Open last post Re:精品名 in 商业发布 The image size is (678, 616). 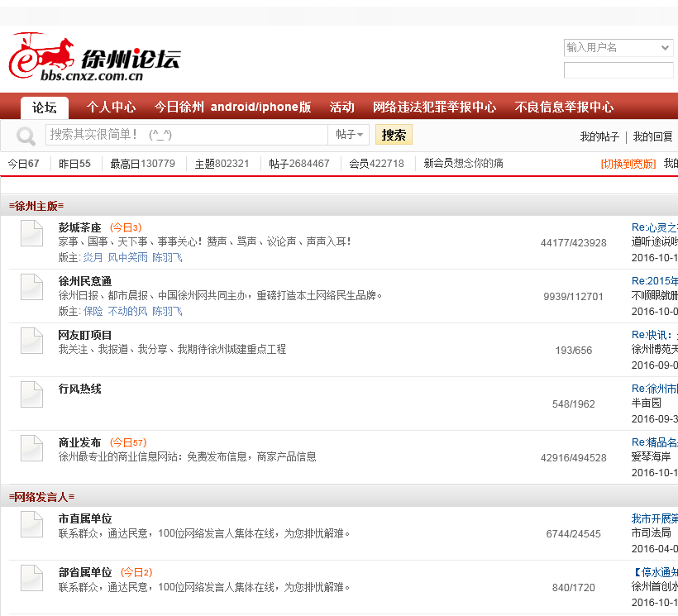[x=654, y=442]
